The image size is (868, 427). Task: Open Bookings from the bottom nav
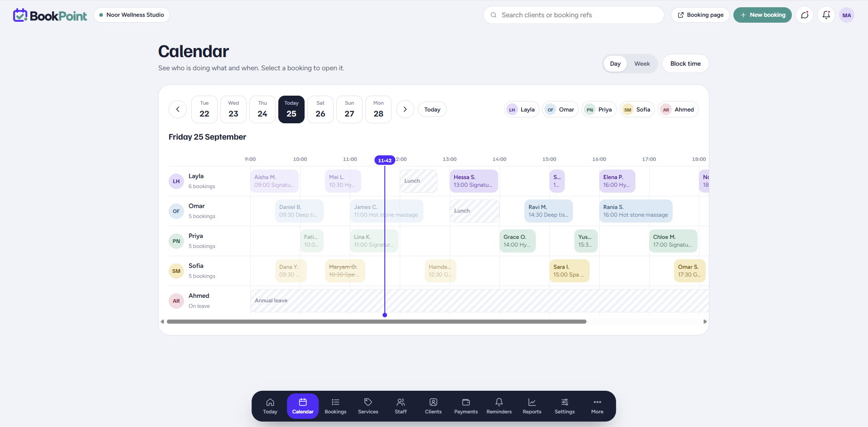(335, 406)
